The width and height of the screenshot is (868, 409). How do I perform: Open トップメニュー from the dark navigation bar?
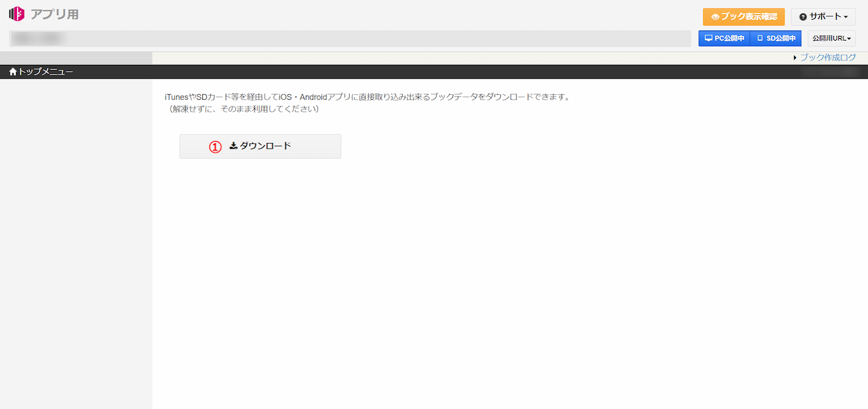[44, 70]
